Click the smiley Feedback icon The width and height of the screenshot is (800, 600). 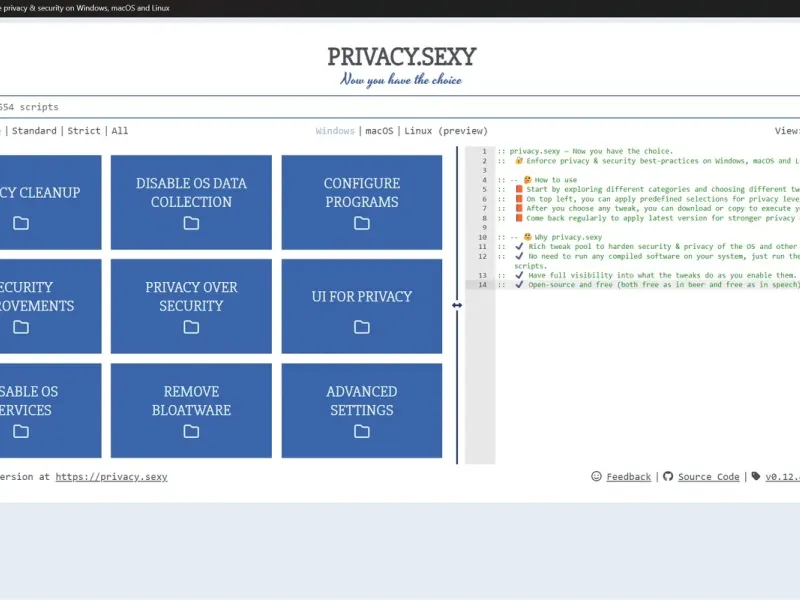tap(596, 476)
